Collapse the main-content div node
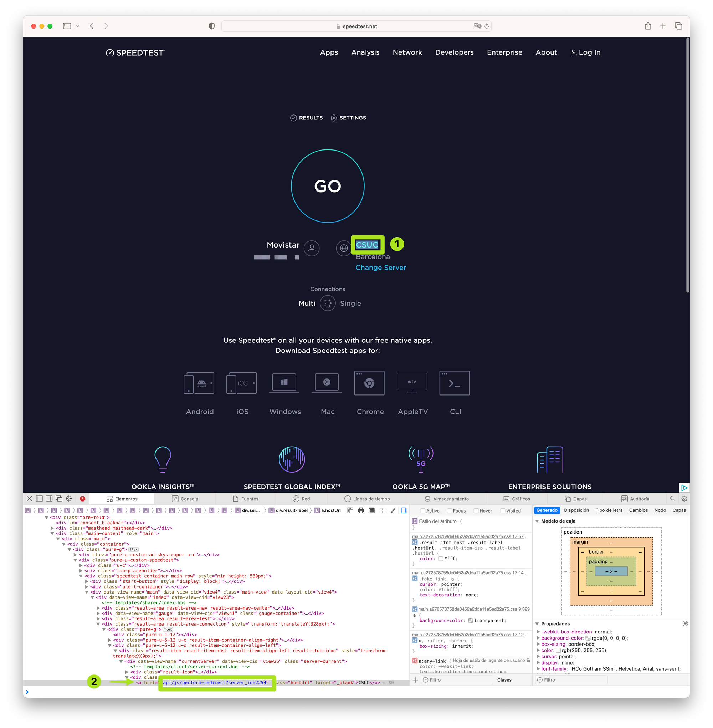 (52, 533)
